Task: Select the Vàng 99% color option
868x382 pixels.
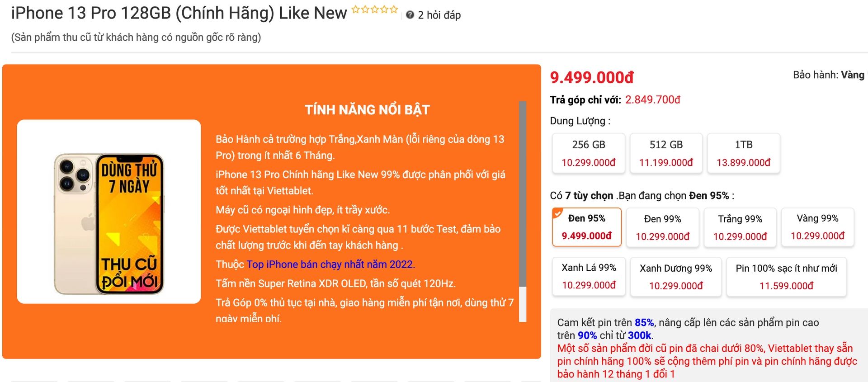Action: click(x=817, y=227)
